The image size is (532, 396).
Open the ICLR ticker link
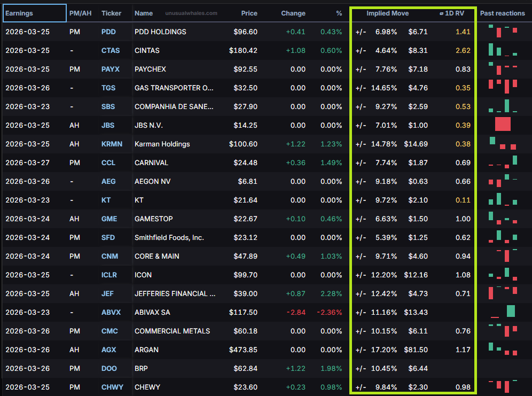[x=109, y=275]
